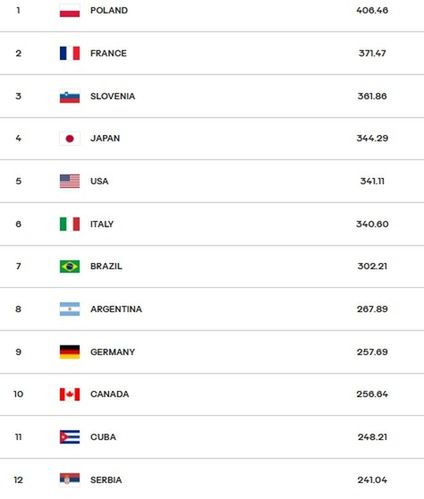This screenshot has height=499, width=424.
Task: Click France's score 371.47
Action: 372,53
